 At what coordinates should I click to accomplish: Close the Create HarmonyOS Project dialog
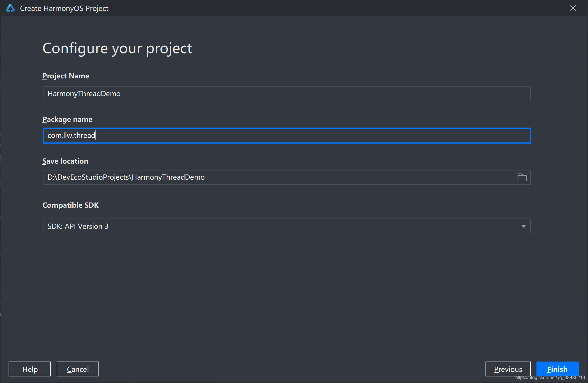point(573,8)
